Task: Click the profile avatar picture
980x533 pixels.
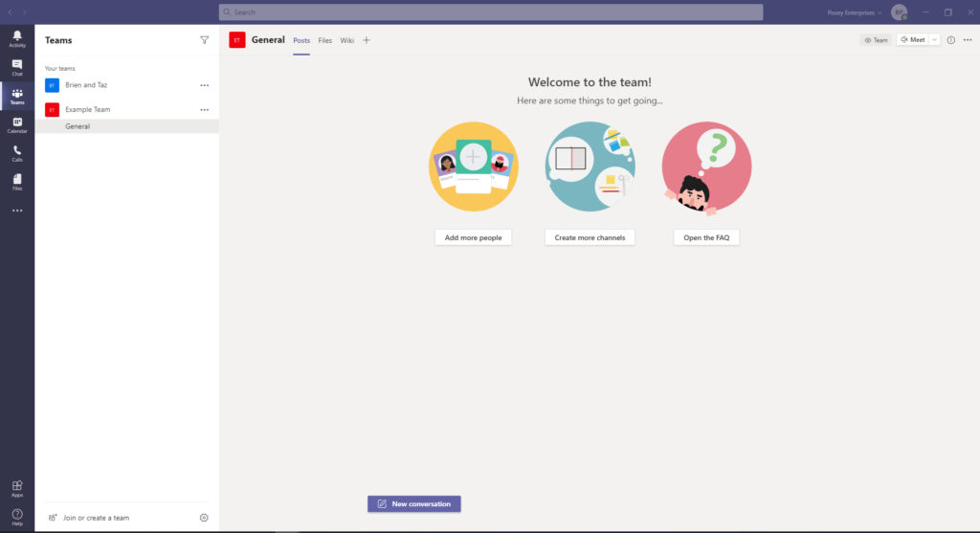Action: point(900,11)
